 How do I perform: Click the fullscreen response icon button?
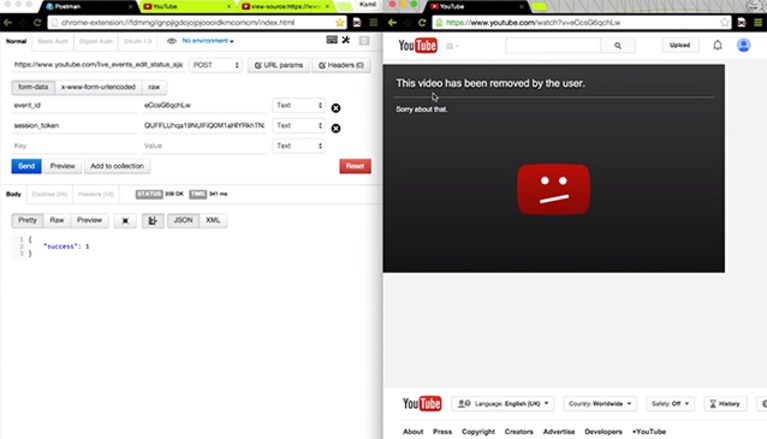pos(125,221)
